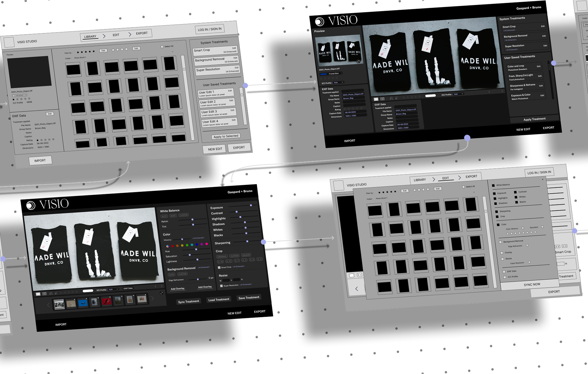This screenshot has height=374, width=588.
Task: Open LIBRARY tab in the bottom-right wireframe
Action: click(420, 180)
